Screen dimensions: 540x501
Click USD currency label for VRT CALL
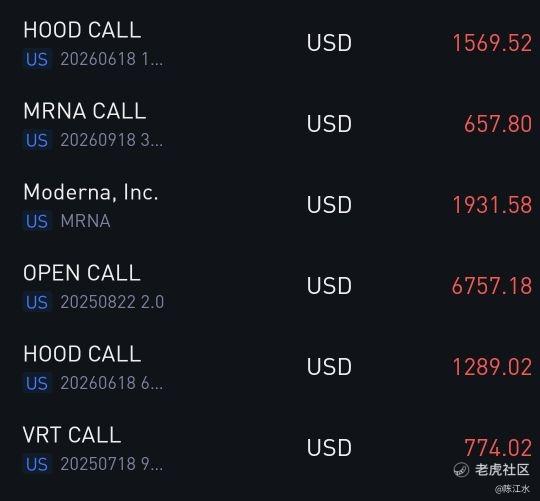click(x=329, y=448)
